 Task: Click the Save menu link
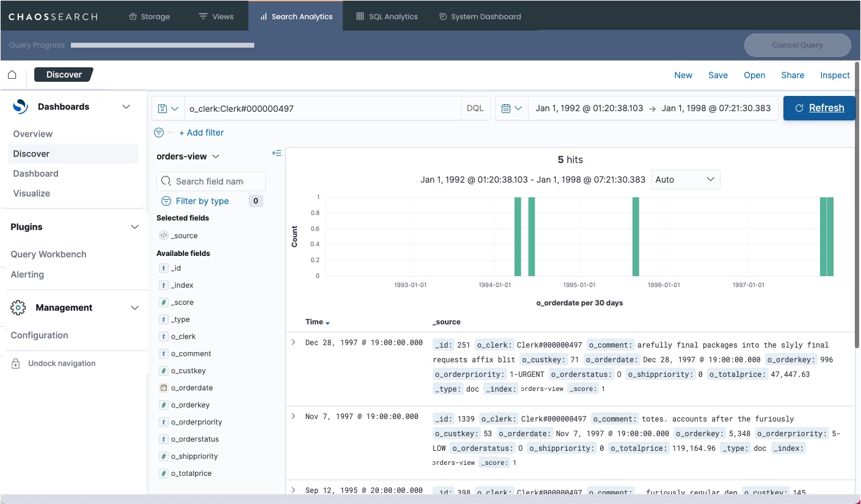[718, 75]
